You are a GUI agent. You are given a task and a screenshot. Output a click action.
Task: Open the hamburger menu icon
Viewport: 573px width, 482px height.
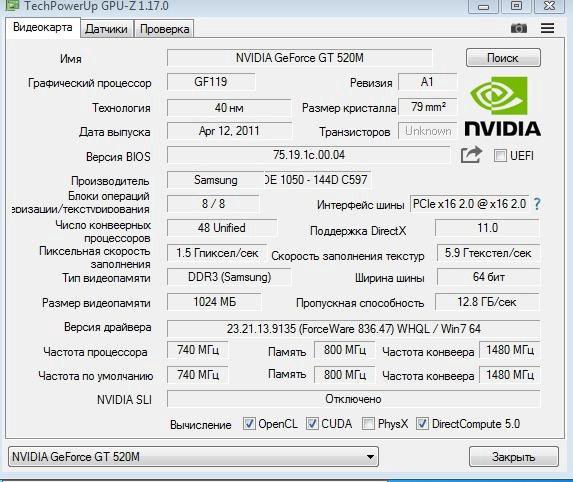pos(547,28)
